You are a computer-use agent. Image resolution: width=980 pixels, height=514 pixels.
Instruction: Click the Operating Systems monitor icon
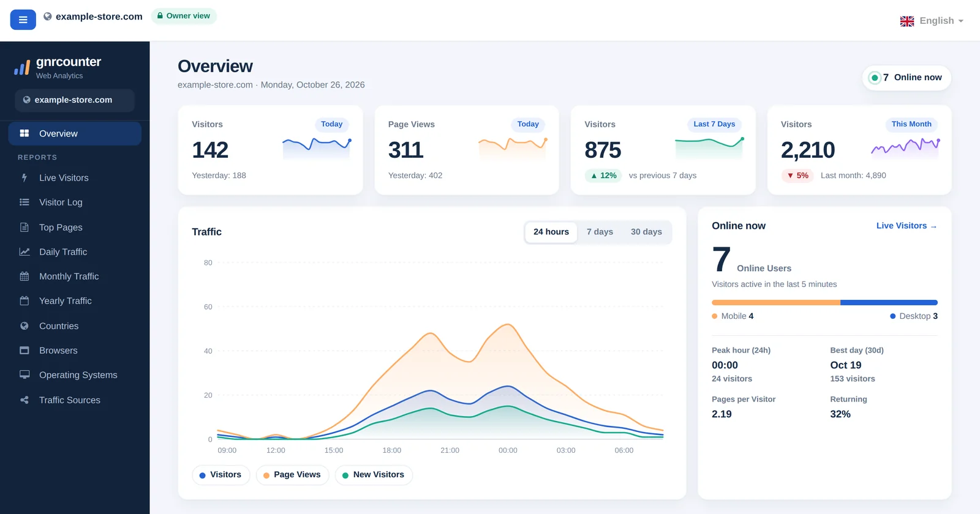[24, 374]
